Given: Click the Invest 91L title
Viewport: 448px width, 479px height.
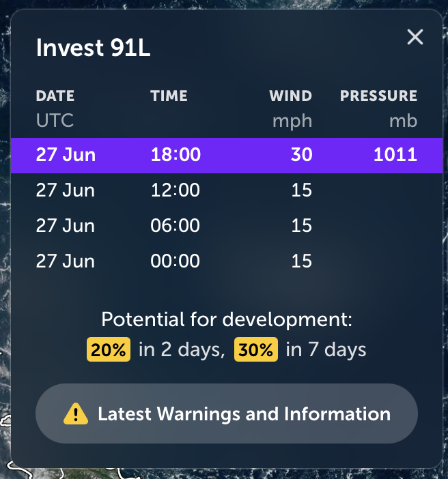Looking at the screenshot, I should (x=93, y=48).
